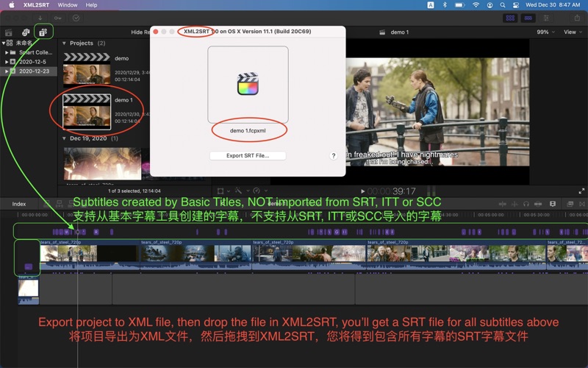Select the connected tears_o clip below timeline
588x368 pixels.
coord(29,289)
